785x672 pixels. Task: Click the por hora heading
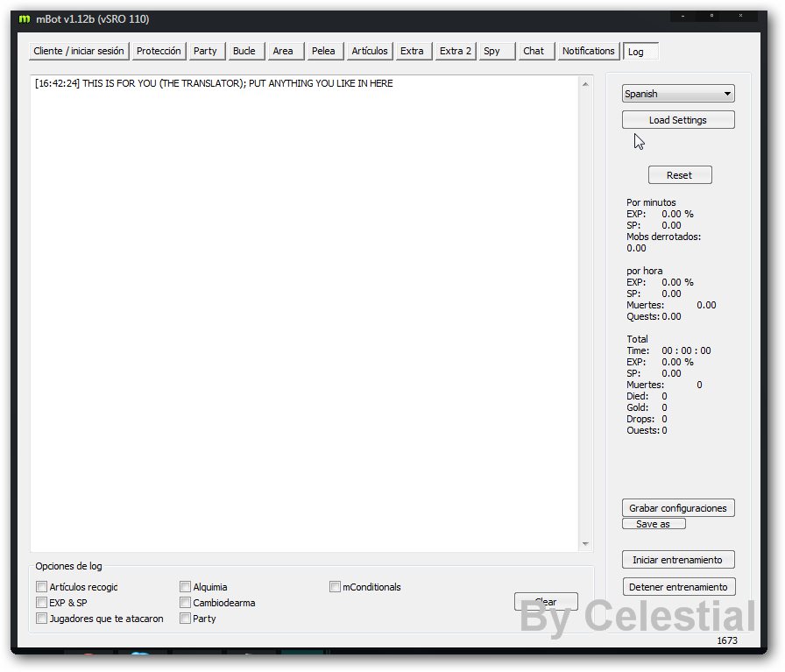point(644,271)
